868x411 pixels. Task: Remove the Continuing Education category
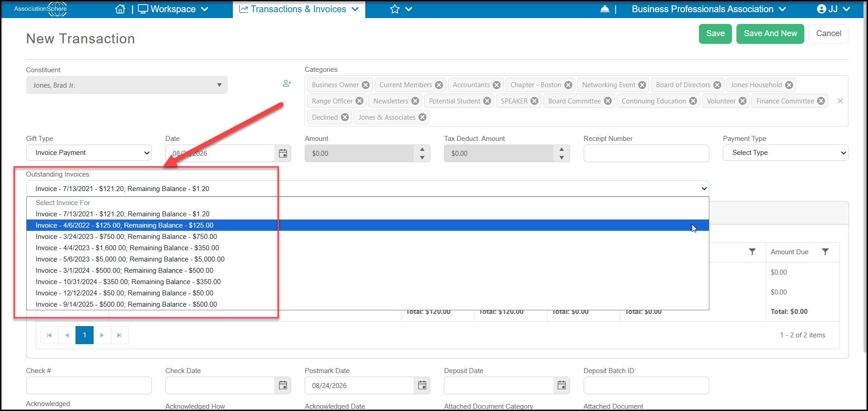pos(693,101)
